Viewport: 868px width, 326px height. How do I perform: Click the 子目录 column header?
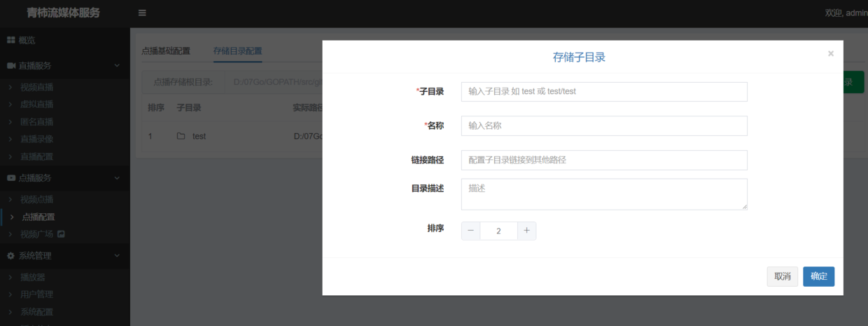click(189, 108)
